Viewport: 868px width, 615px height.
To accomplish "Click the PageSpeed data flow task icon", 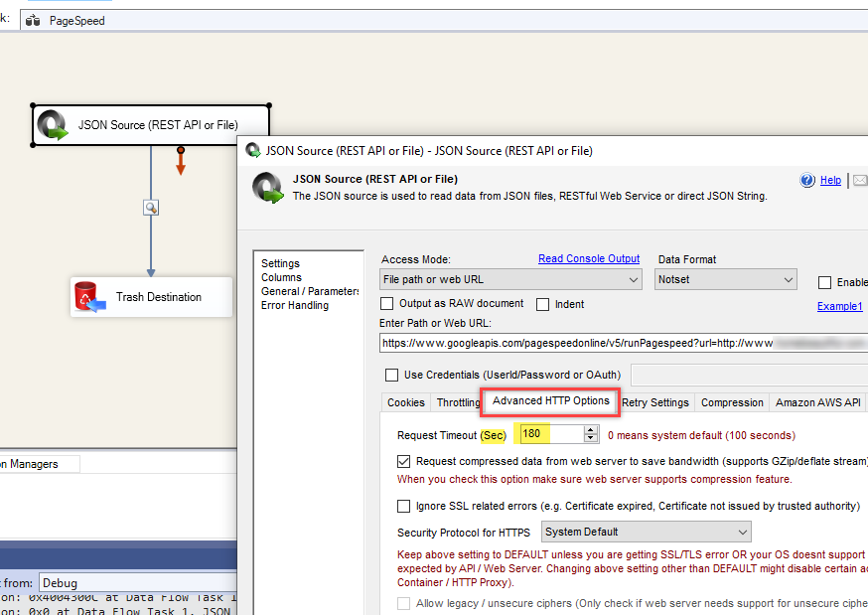I will 33,21.
